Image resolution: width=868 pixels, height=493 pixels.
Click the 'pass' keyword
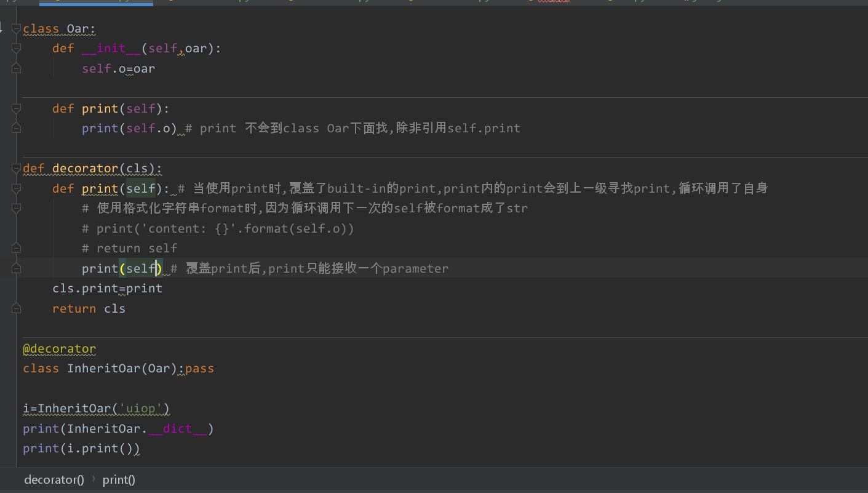(199, 369)
